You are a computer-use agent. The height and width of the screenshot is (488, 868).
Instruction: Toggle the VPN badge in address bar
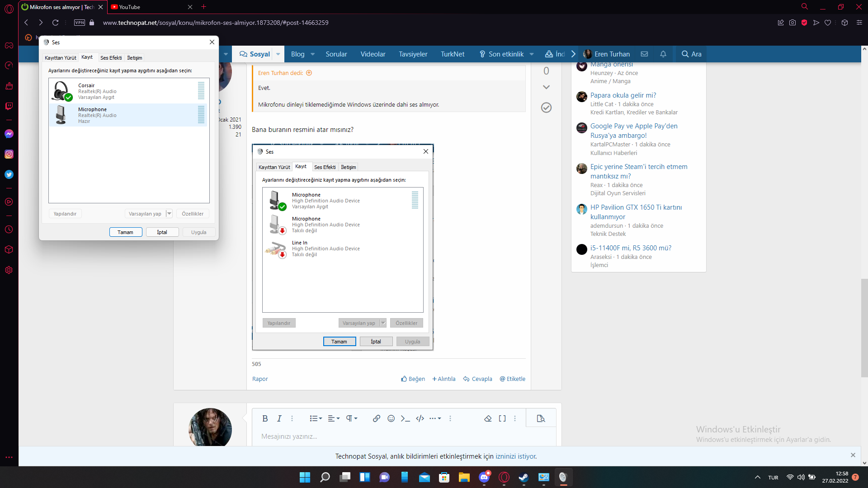pos(80,23)
